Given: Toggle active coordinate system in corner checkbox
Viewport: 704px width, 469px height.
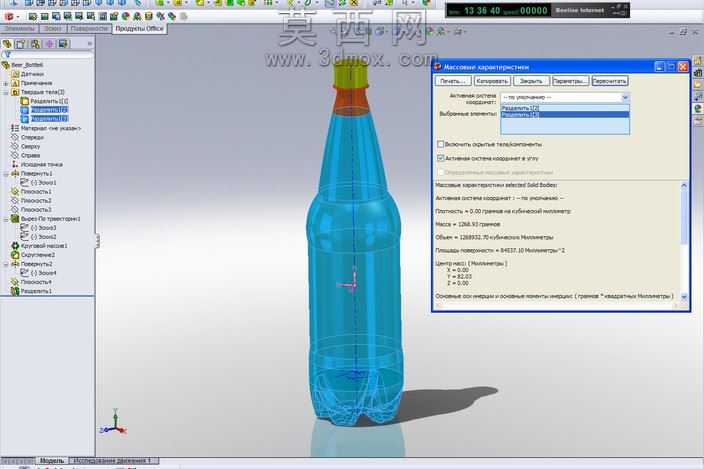Looking at the screenshot, I should 440,158.
